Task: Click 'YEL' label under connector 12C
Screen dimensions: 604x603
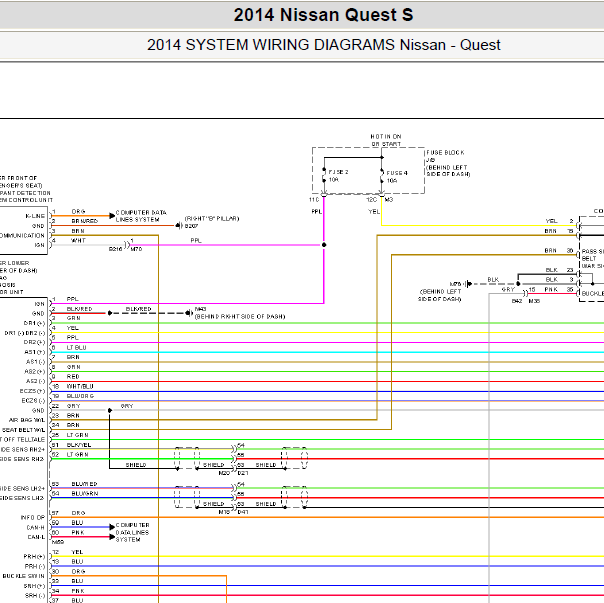Action: 374,212
